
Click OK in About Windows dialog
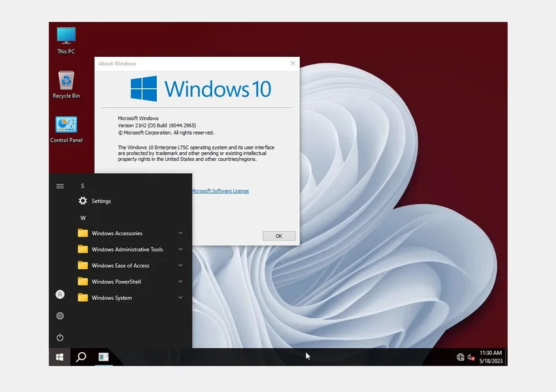coord(279,236)
